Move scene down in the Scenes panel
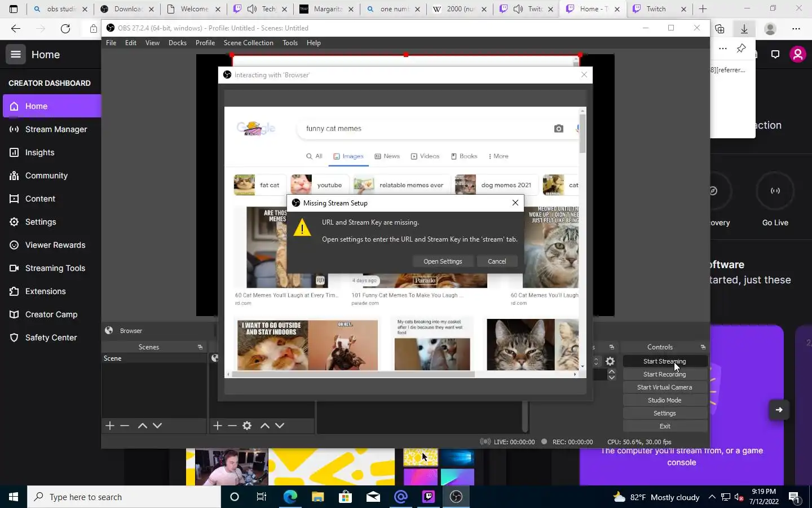812x508 pixels. pyautogui.click(x=157, y=426)
